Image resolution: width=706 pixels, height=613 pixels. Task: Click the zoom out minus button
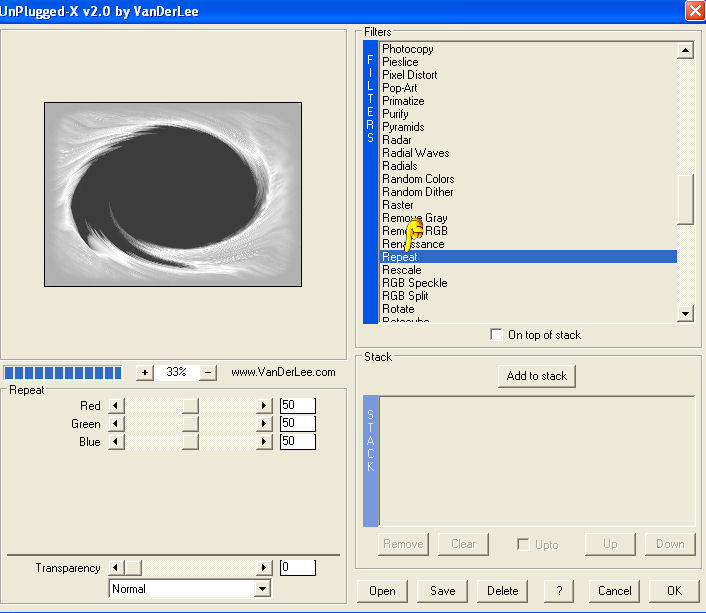[208, 372]
